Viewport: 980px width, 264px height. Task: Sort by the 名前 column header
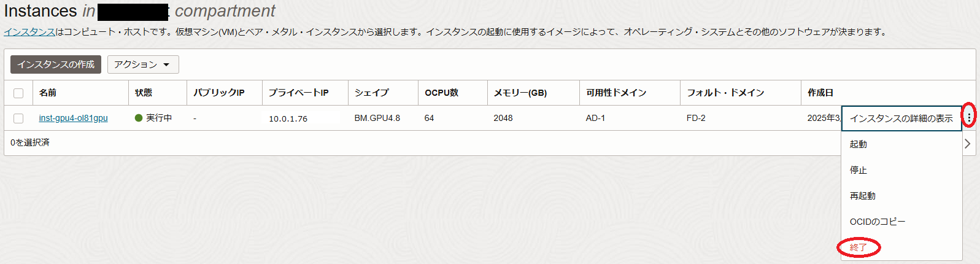pyautogui.click(x=48, y=93)
